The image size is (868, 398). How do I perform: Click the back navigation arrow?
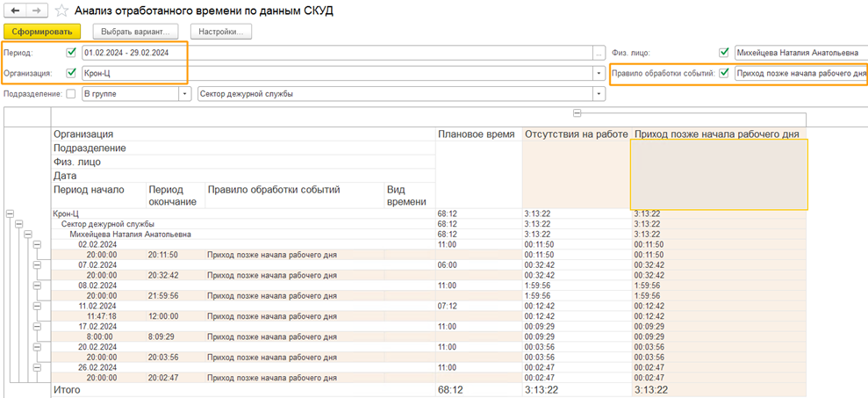[16, 11]
